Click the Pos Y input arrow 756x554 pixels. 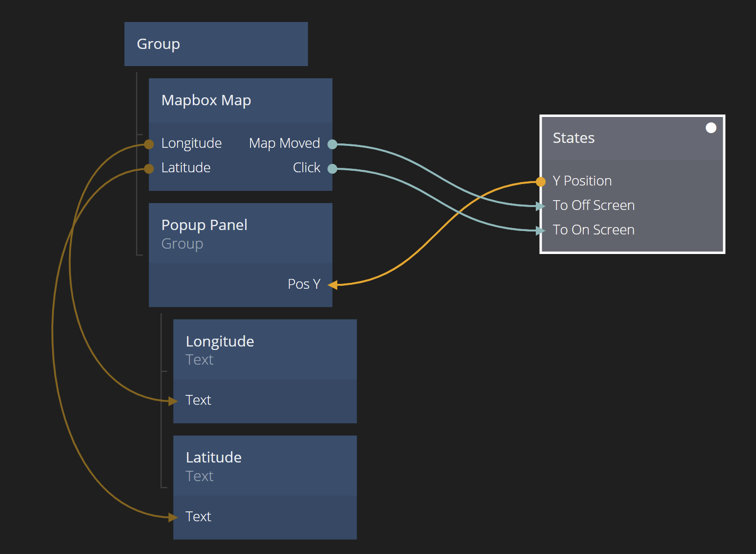pos(333,285)
